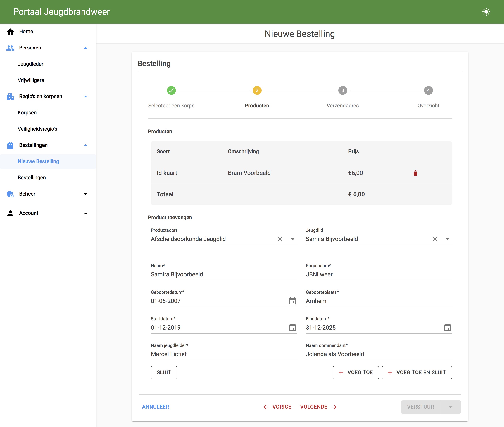Click the Account person icon

click(10, 213)
